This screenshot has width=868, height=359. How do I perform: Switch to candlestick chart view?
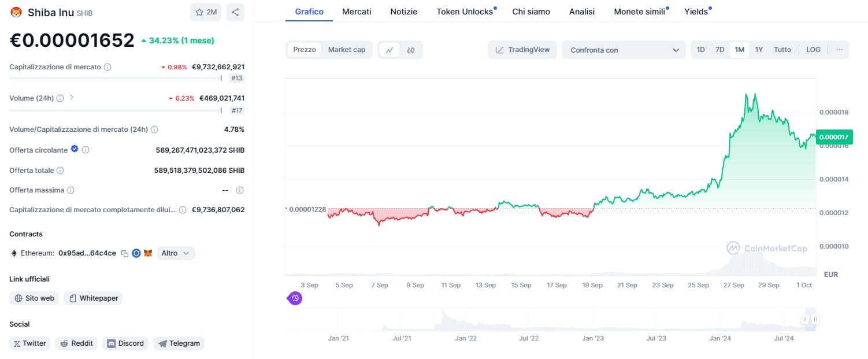tap(411, 50)
